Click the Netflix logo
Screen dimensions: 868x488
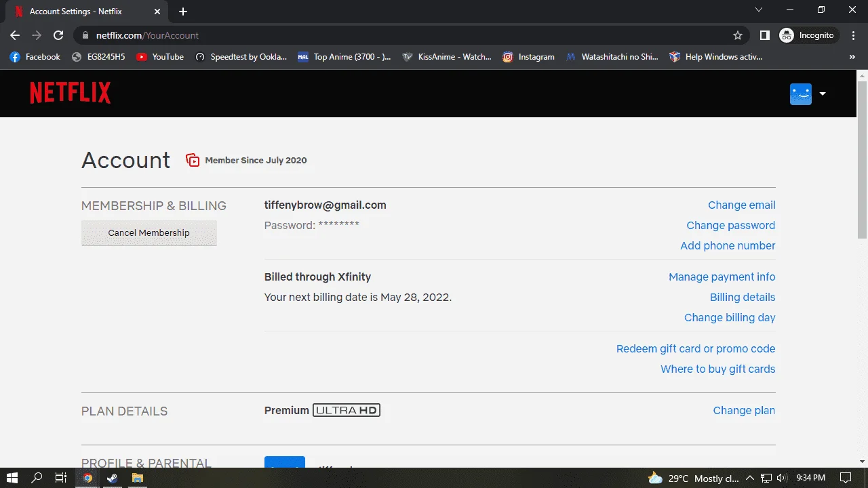[70, 93]
